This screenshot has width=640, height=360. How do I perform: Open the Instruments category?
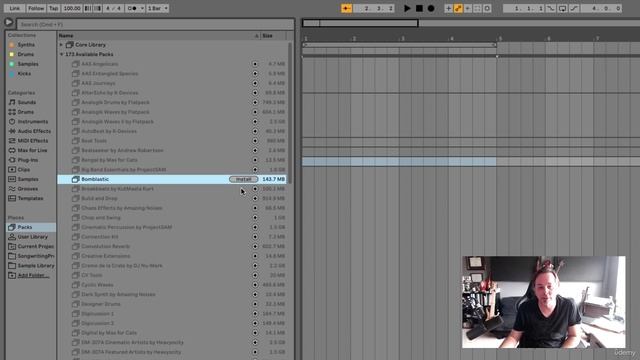pos(33,122)
